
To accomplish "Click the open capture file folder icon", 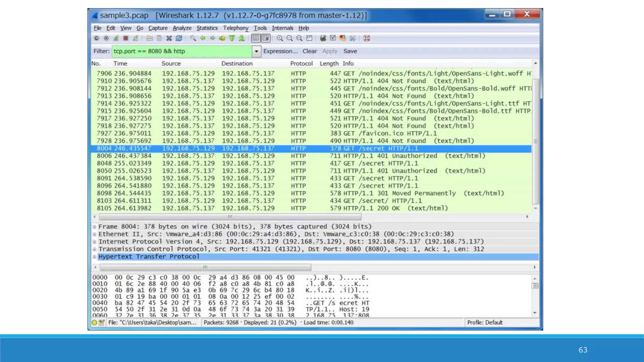I will [x=149, y=38].
